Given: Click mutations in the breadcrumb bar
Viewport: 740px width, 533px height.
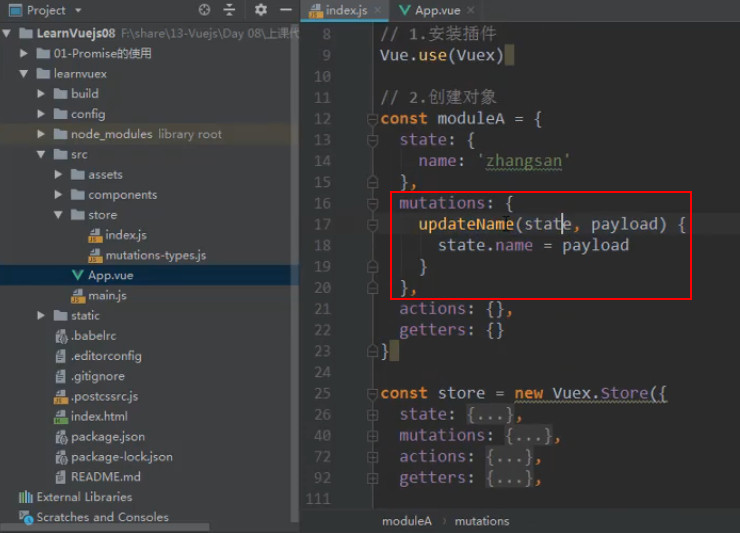Looking at the screenshot, I should pyautogui.click(x=482, y=521).
